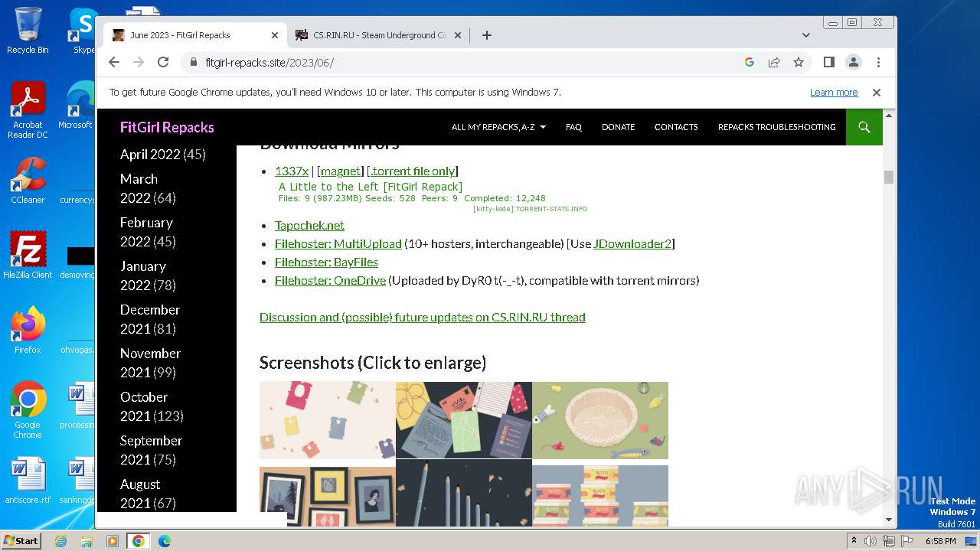980x551 pixels.
Task: Click the Google icon in address bar
Action: click(x=750, y=62)
